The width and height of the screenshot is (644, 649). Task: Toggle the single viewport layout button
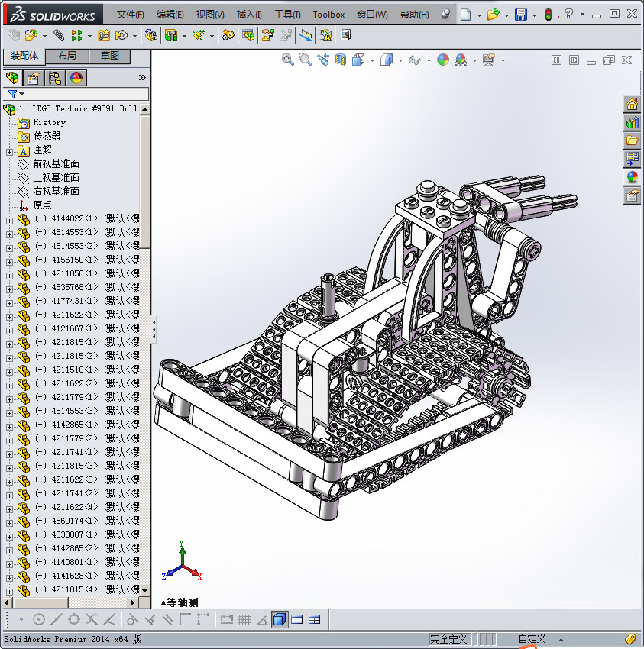point(297,619)
